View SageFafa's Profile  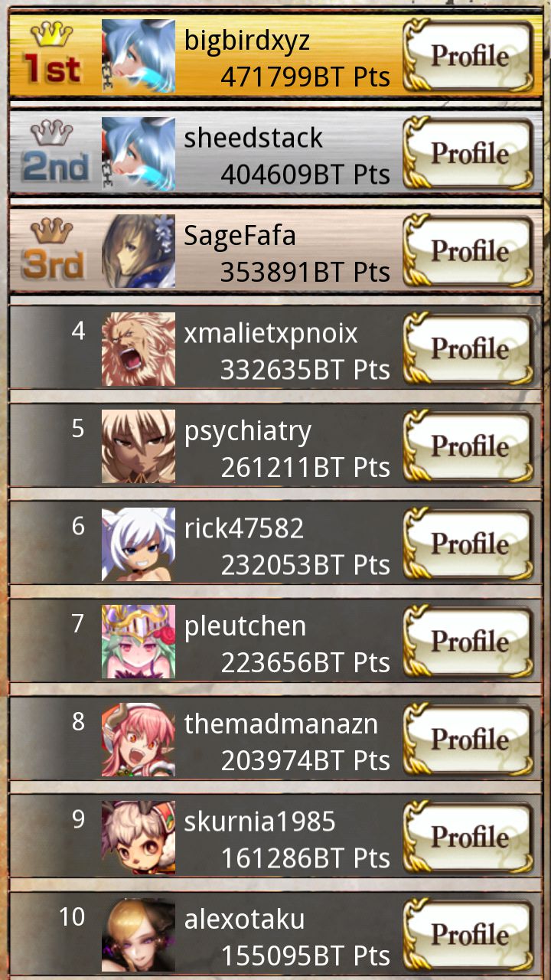(468, 250)
